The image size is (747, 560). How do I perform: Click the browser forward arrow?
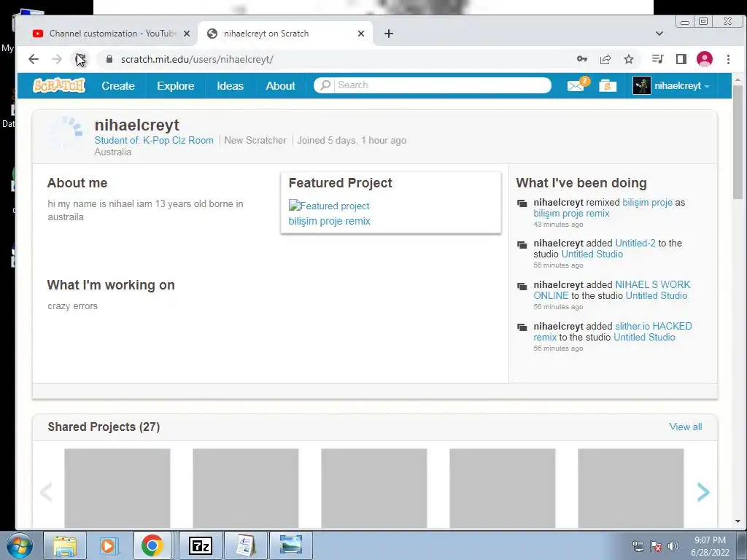click(57, 59)
